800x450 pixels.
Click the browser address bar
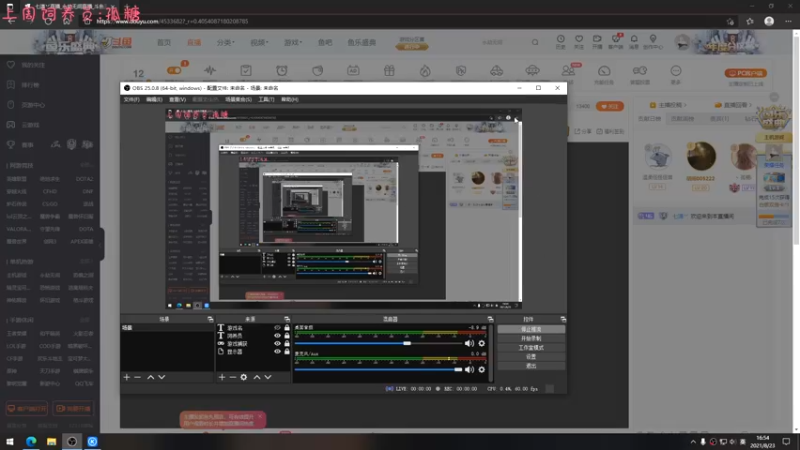point(408,21)
